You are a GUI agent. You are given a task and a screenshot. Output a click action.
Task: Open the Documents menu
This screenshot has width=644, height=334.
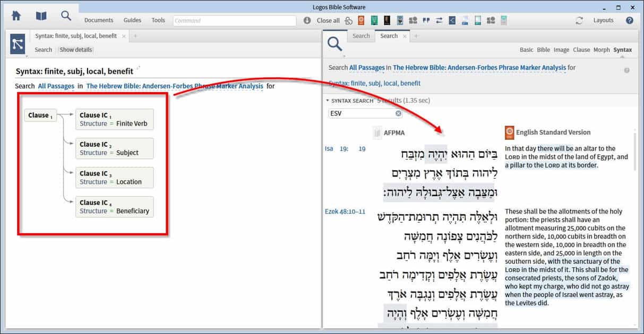click(99, 21)
